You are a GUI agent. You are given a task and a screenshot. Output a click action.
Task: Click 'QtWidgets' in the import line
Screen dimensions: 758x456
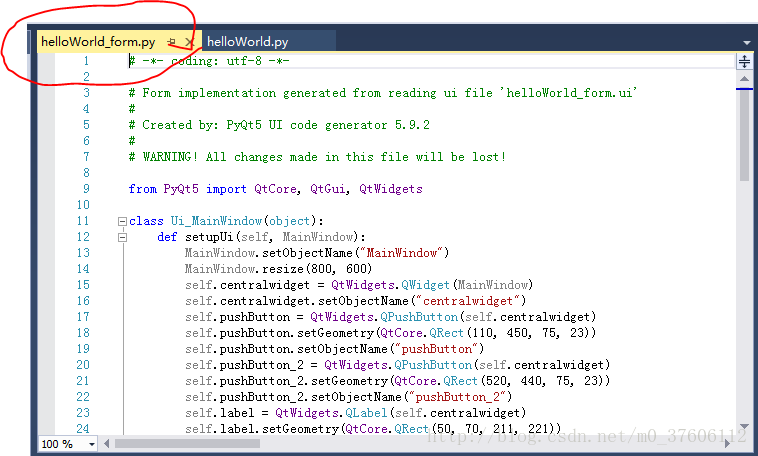coord(391,189)
